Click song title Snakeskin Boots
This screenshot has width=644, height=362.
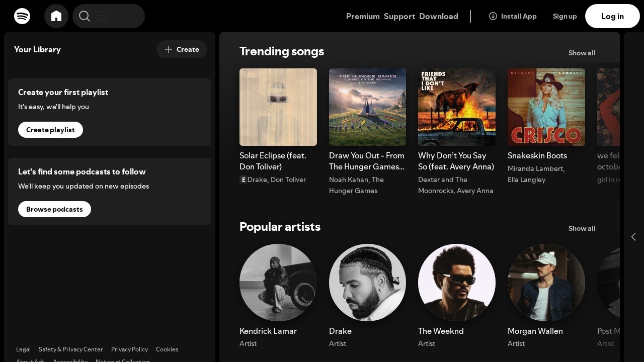click(x=537, y=155)
